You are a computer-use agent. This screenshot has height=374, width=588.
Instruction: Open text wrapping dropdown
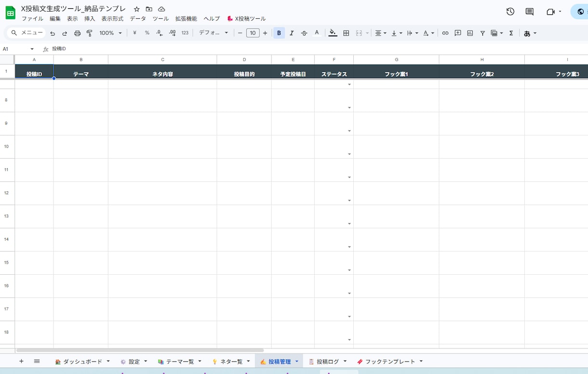[x=413, y=33]
